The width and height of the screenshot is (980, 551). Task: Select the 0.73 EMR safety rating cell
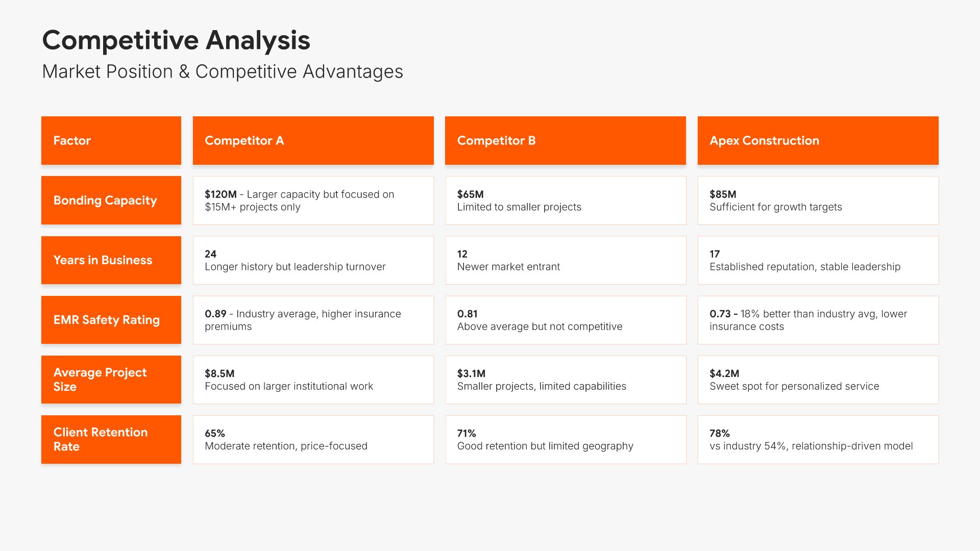(818, 320)
